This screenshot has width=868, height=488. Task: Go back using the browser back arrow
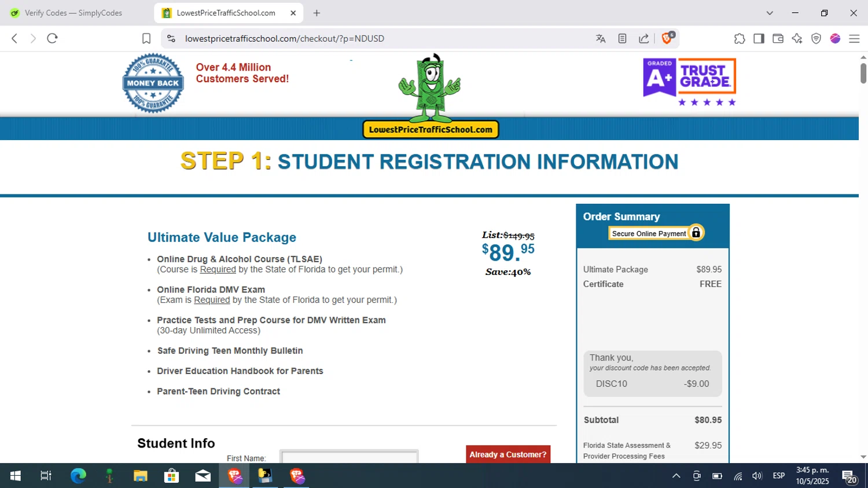click(x=14, y=38)
